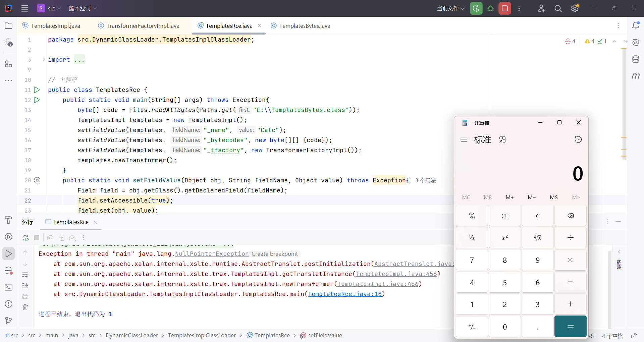Open the 当前文件 run configuration dropdown
Screen dimensions: 644x342
450,8
